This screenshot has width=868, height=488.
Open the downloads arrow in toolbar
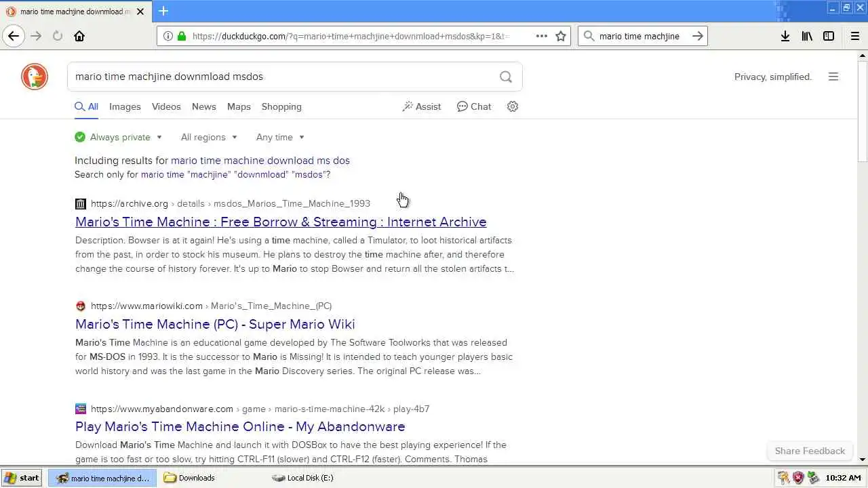tap(785, 36)
